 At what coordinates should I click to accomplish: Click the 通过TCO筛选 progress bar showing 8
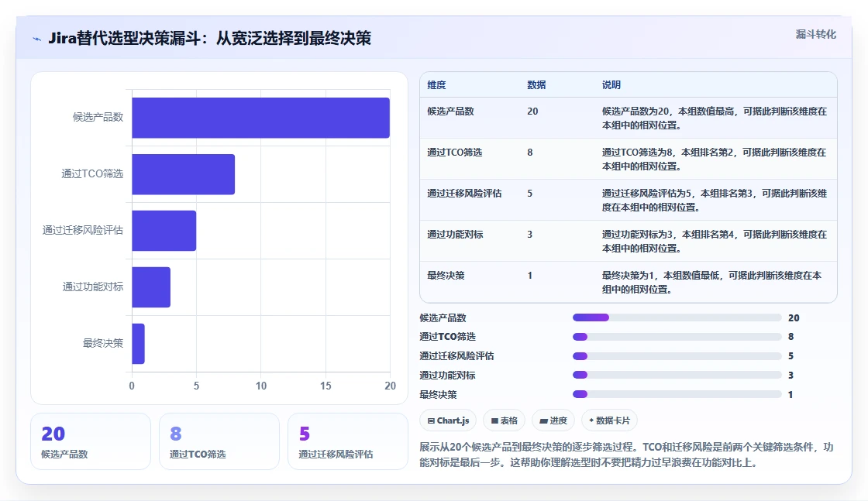click(677, 337)
